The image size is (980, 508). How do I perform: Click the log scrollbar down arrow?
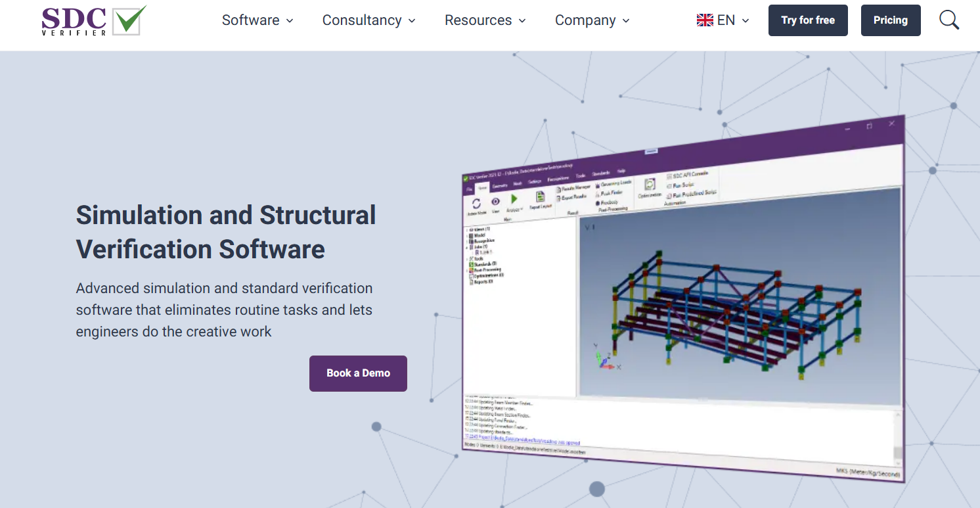[x=898, y=463]
